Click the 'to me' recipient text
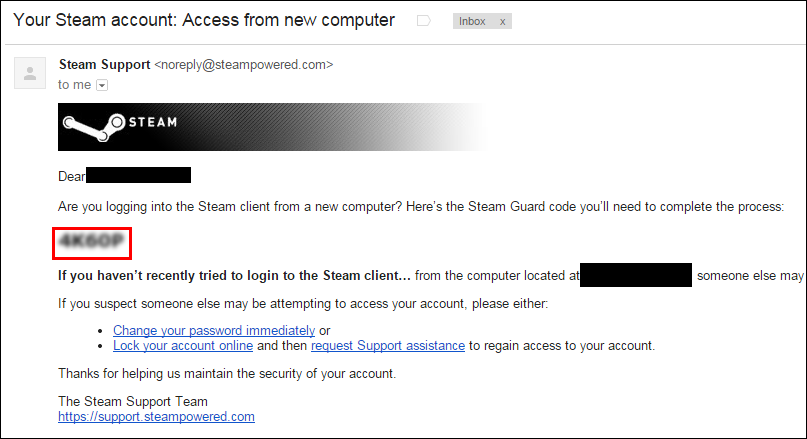The image size is (807, 439). (75, 85)
